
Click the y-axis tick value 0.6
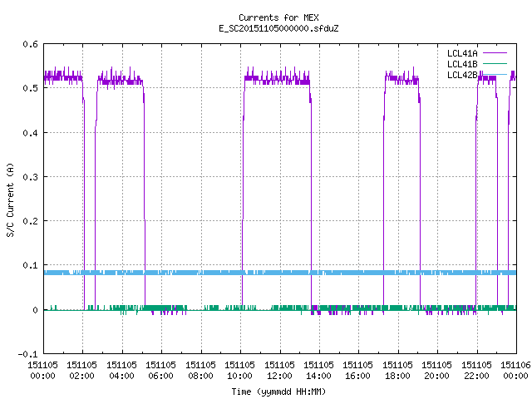click(x=30, y=44)
